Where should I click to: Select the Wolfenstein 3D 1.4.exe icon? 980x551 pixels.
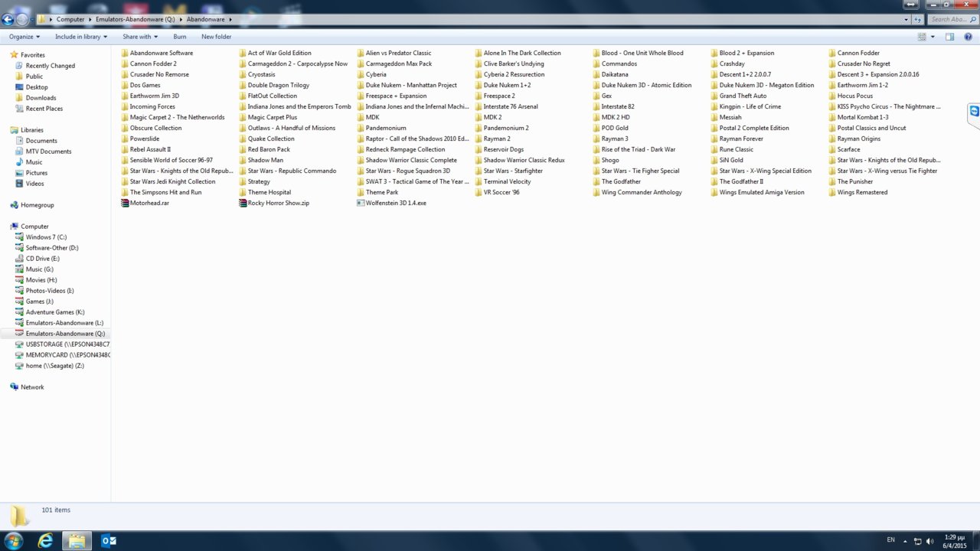pos(361,203)
